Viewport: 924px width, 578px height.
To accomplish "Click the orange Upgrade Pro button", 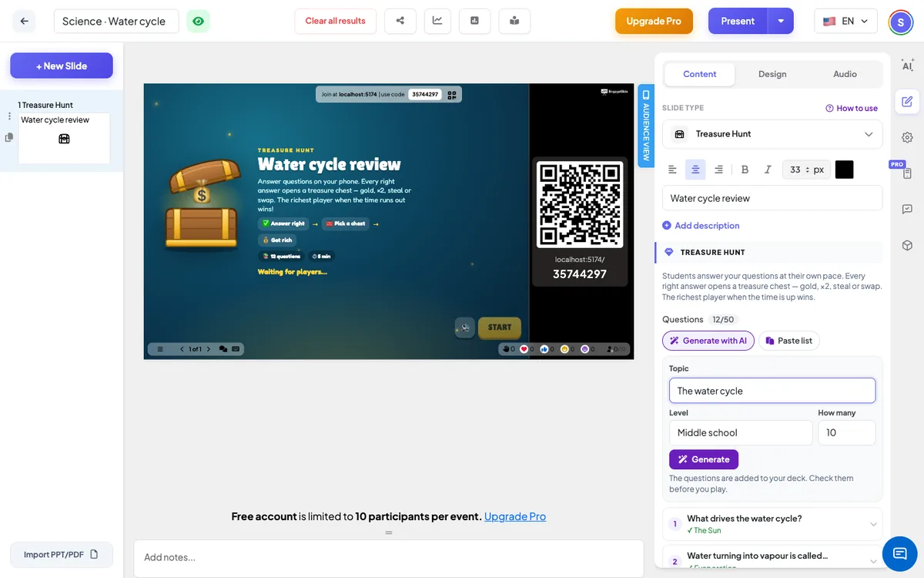I will pos(654,21).
